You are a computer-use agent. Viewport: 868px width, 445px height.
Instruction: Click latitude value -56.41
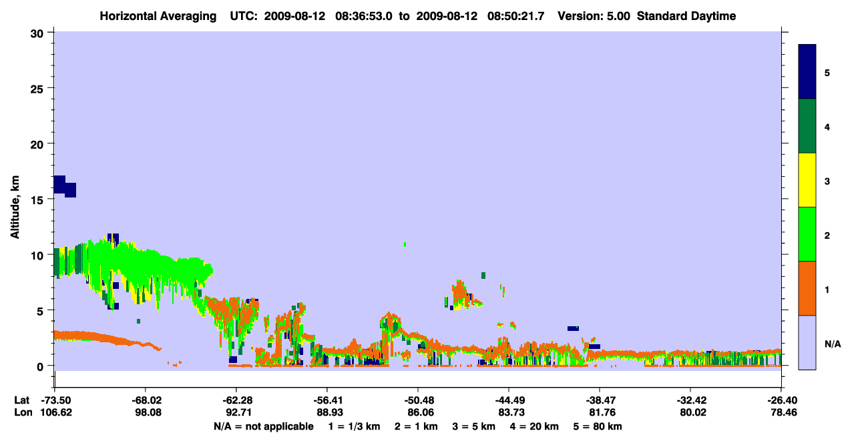[327, 400]
